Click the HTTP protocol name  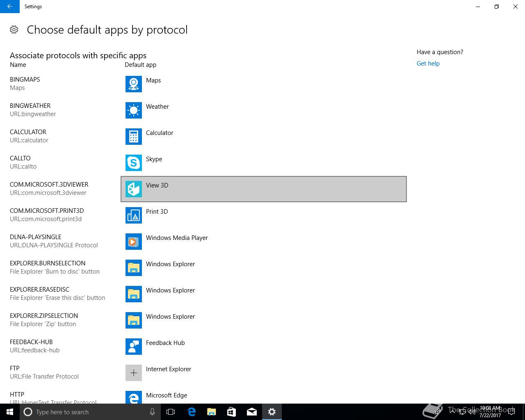pyautogui.click(x=17, y=395)
